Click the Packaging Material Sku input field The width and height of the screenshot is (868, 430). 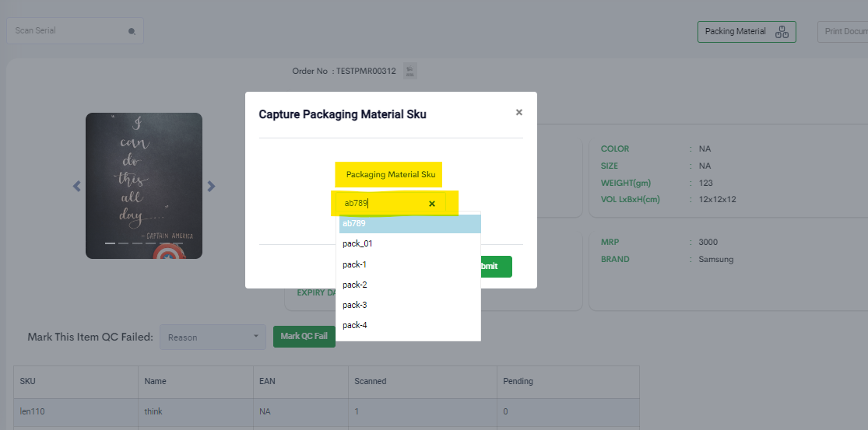[x=390, y=204]
